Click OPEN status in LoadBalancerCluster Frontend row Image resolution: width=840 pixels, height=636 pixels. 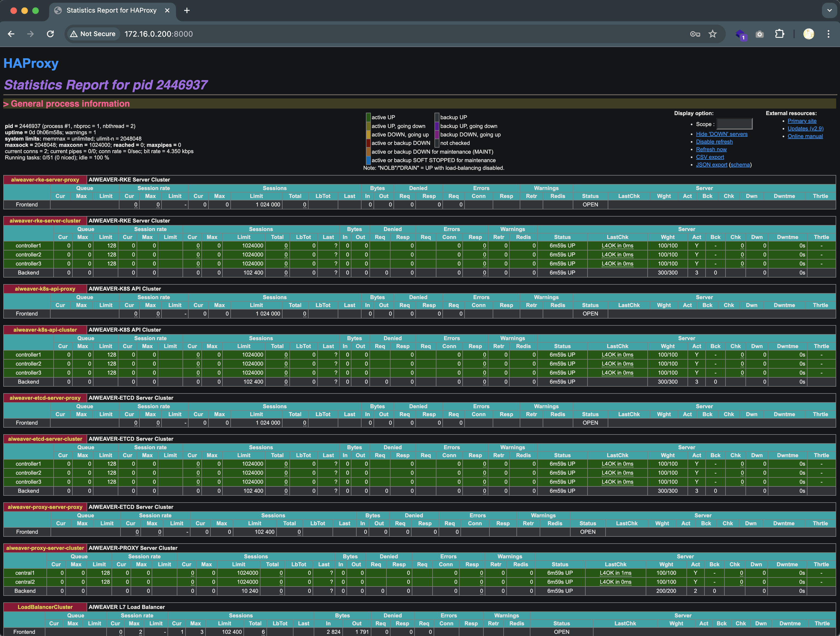tap(562, 632)
